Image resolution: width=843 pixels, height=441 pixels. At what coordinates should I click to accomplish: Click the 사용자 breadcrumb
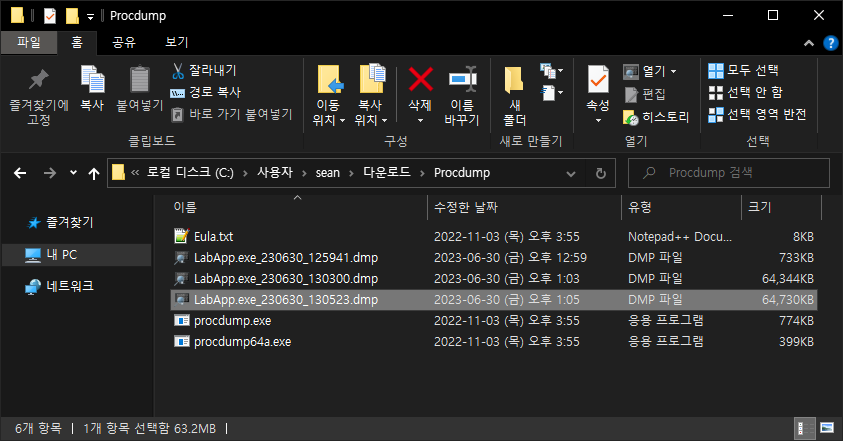click(x=275, y=173)
